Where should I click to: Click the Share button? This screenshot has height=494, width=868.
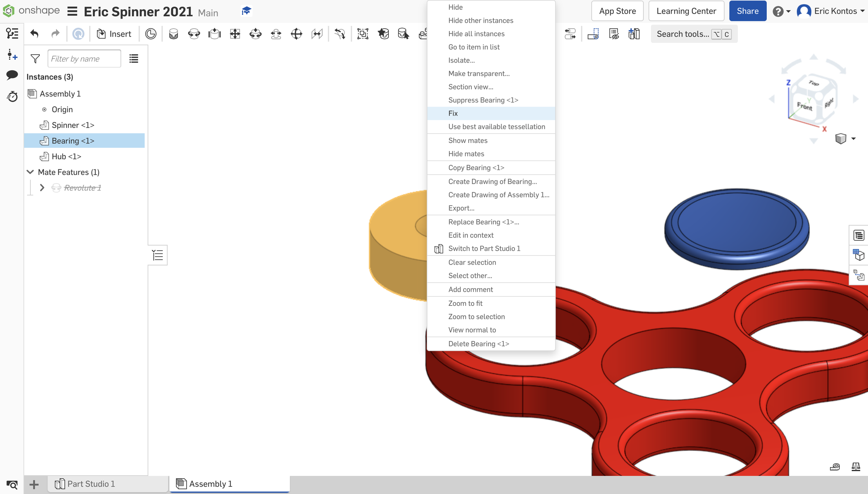click(747, 11)
